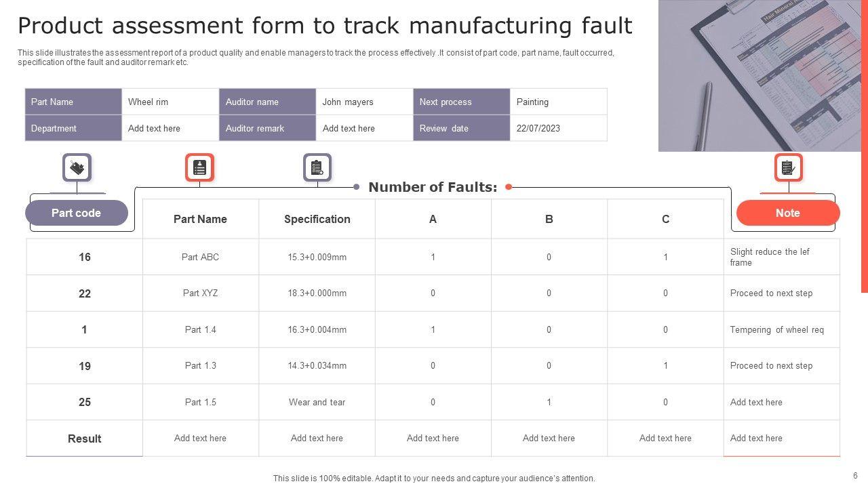Click the Auditor remark 'Add text here' field
This screenshot has height=488, width=868.
pyautogui.click(x=349, y=128)
